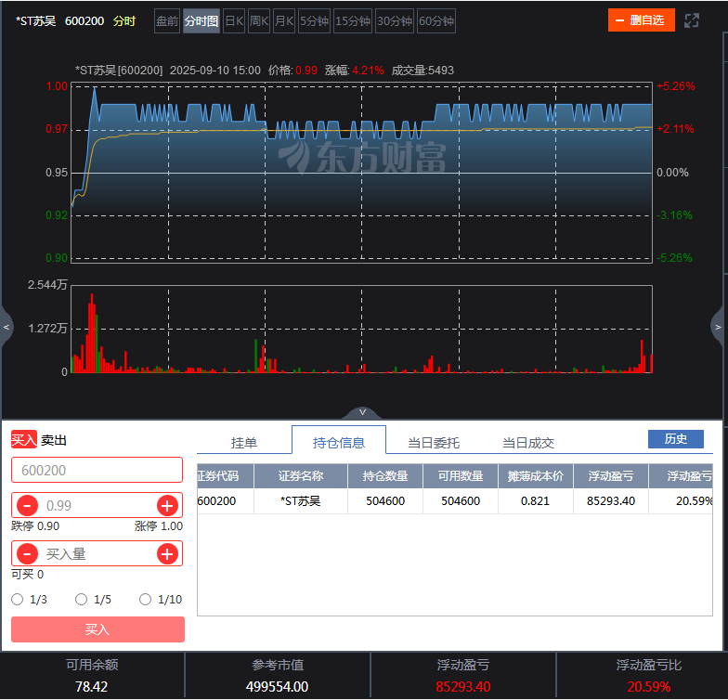Screen dimensions: 728x700
Task: Switch to the 60分钟 chart view
Action: click(x=436, y=20)
